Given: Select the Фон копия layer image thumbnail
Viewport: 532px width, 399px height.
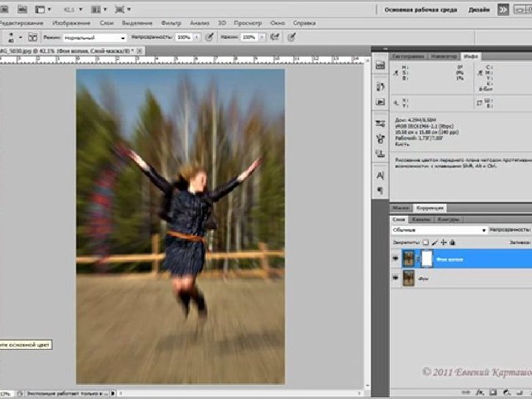Looking at the screenshot, I should (x=408, y=259).
